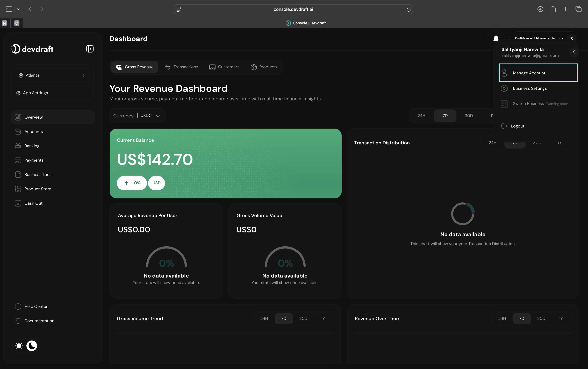Open the USDC currency dropdown
The width and height of the screenshot is (588, 369).
(149, 116)
